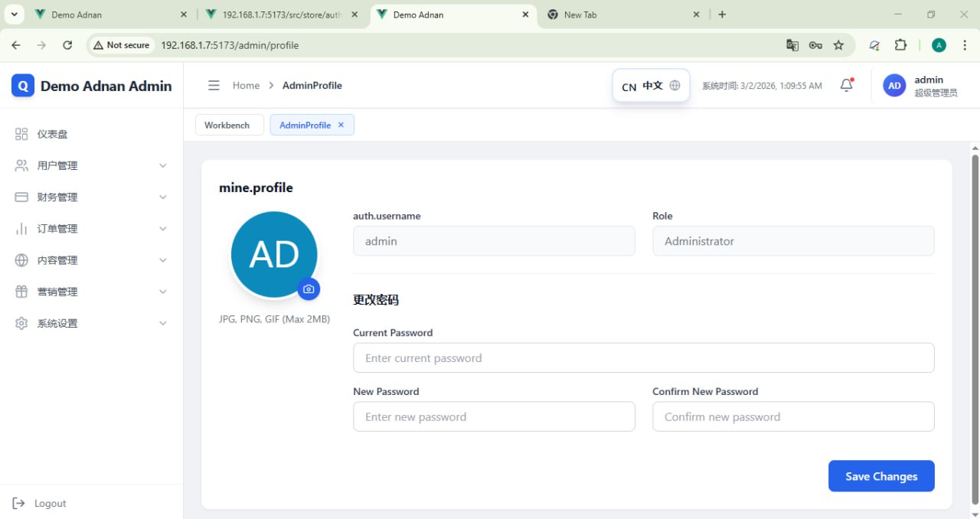The width and height of the screenshot is (980, 519).
Task: Click the AD user avatar in header
Action: tap(894, 86)
